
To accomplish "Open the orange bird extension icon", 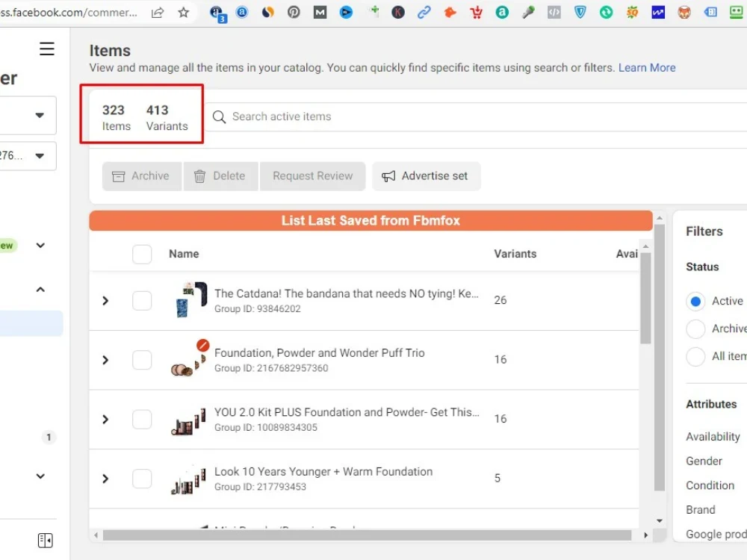I will coord(450,12).
